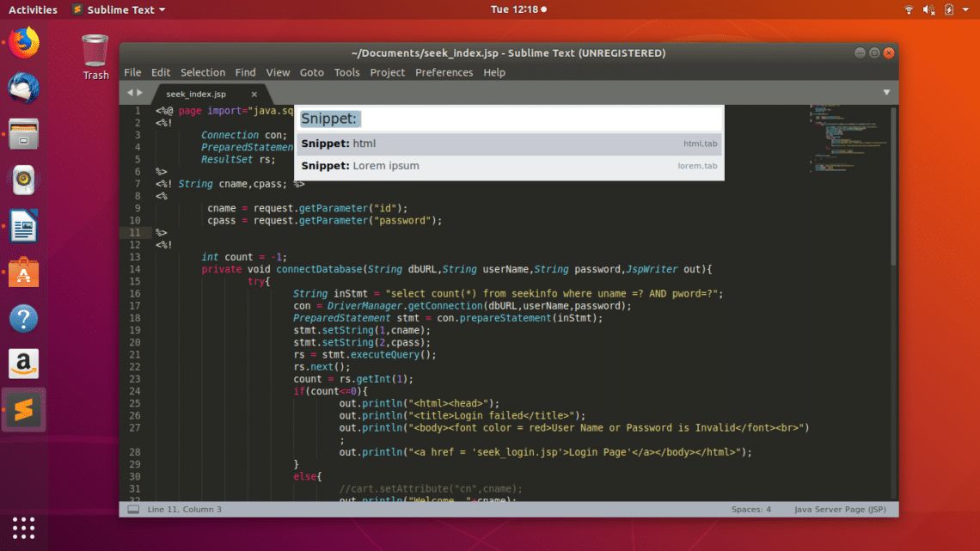Click line number 11 in gutter
This screenshot has height=551, width=980.
pyautogui.click(x=135, y=232)
